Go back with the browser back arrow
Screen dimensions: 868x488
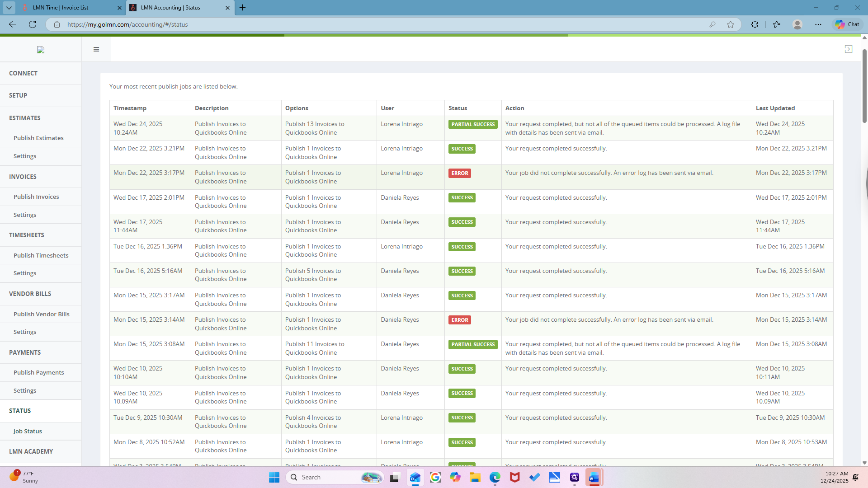click(13, 24)
